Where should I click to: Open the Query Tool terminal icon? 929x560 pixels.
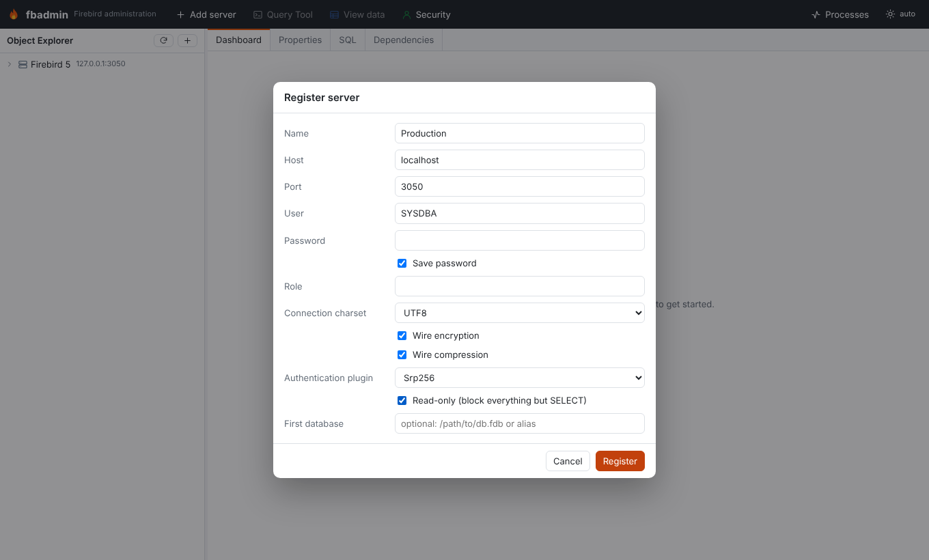[x=258, y=14]
